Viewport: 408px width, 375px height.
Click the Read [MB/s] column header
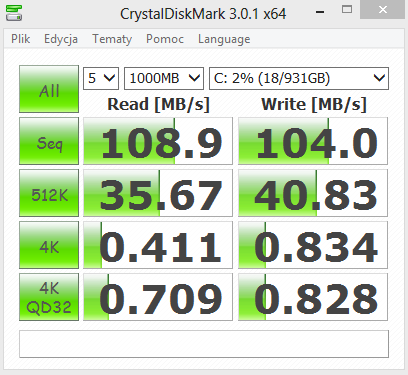[x=158, y=104]
